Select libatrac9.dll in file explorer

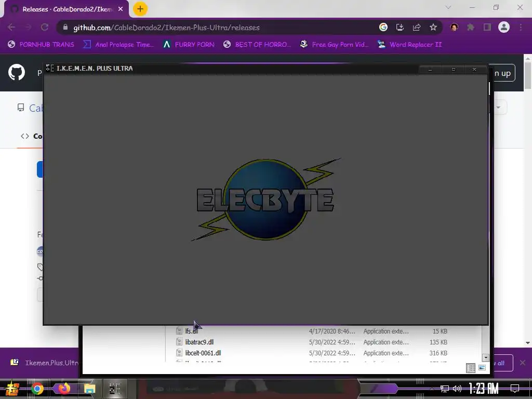point(199,342)
